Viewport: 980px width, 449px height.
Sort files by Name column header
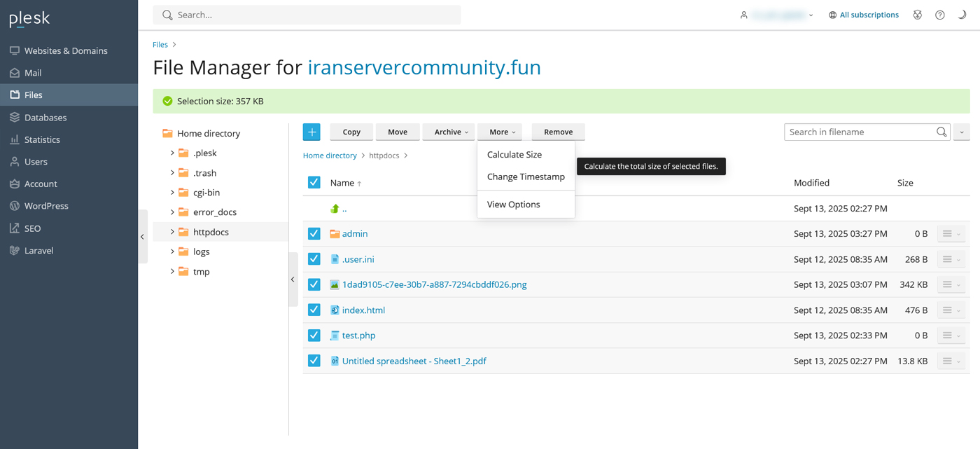(342, 183)
